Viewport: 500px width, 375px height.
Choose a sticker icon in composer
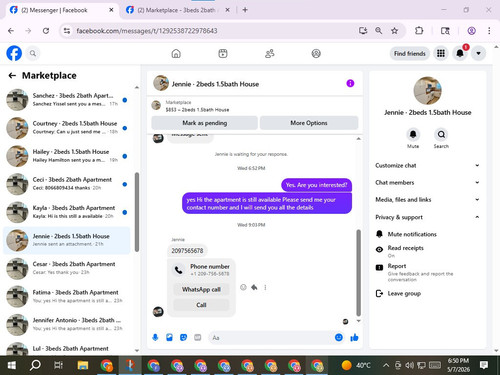coord(183,338)
